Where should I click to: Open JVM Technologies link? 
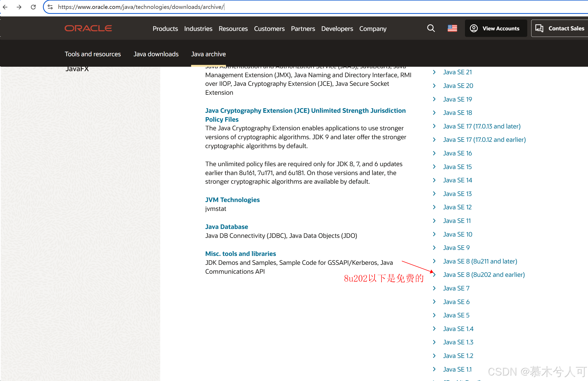click(x=232, y=200)
